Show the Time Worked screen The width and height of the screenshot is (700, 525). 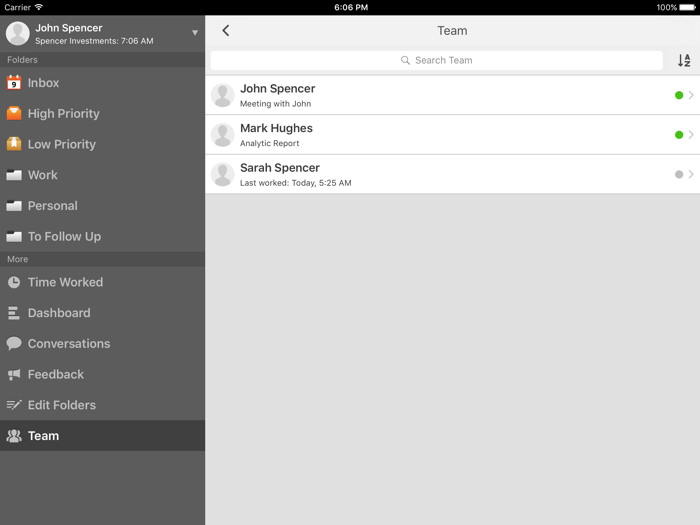pos(102,282)
